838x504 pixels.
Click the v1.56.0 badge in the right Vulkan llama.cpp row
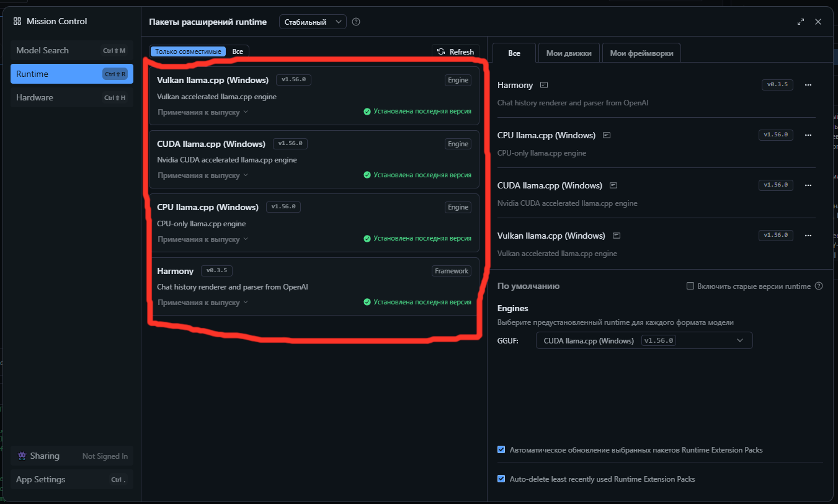pyautogui.click(x=776, y=236)
